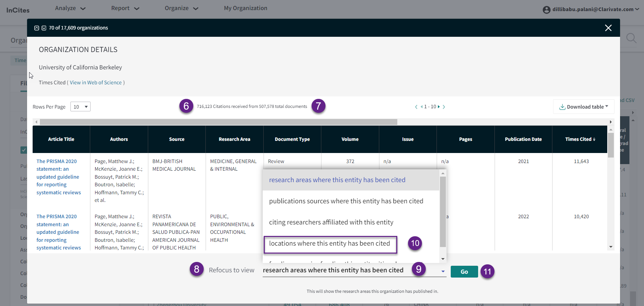Click the refocus dropdown list scrollbar

click(x=443, y=212)
